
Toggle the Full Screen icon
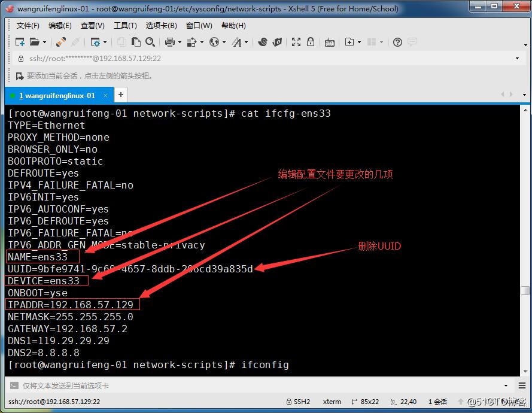296,42
